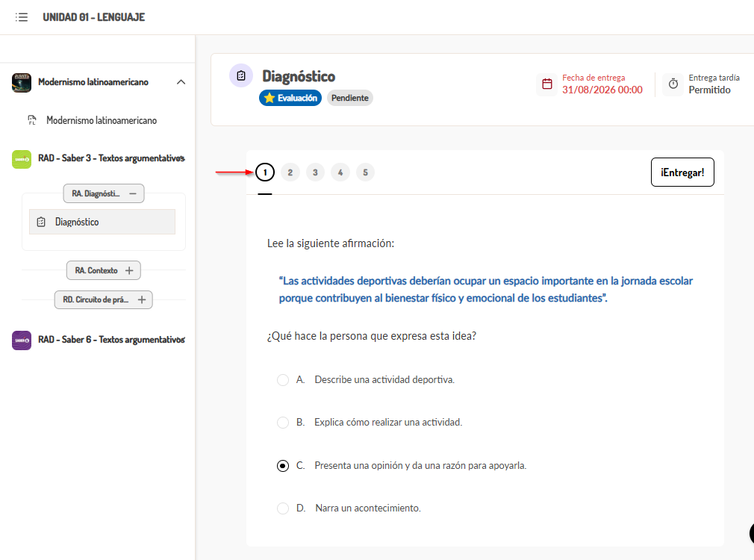Select option D Narra un acontecimiento
The image size is (754, 560).
click(283, 508)
